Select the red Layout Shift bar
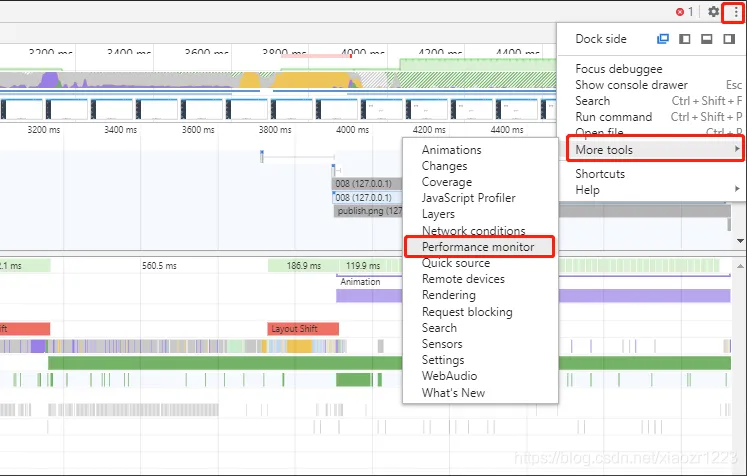The width and height of the screenshot is (747, 476). click(x=303, y=329)
